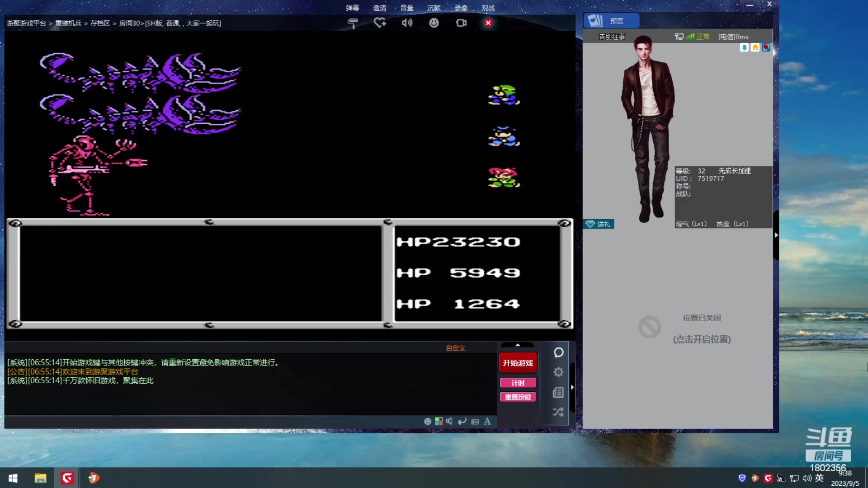Go to 重装机兵 breadcrumb link
The height and width of the screenshot is (488, 868).
68,23
